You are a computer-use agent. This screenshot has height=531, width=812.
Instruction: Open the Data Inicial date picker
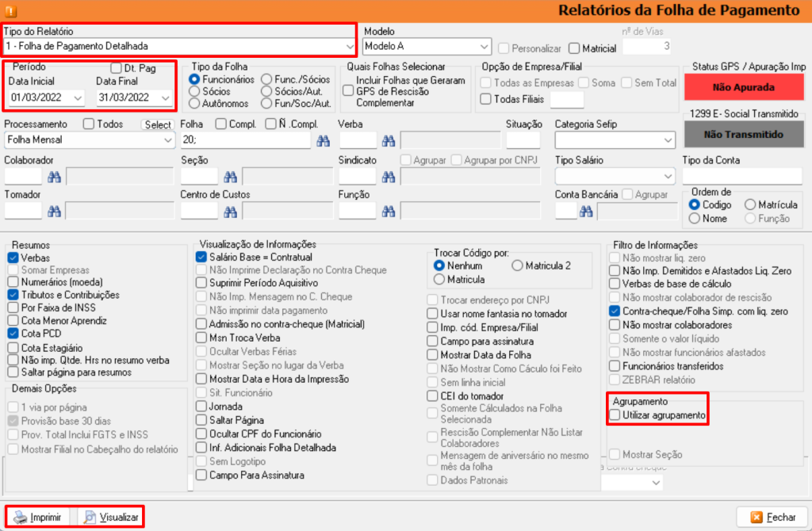pos(77,97)
